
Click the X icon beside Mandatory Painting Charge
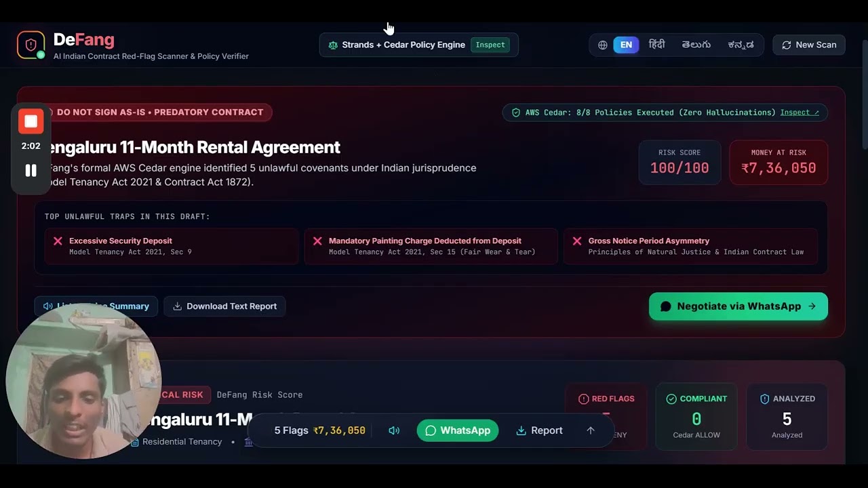(317, 241)
